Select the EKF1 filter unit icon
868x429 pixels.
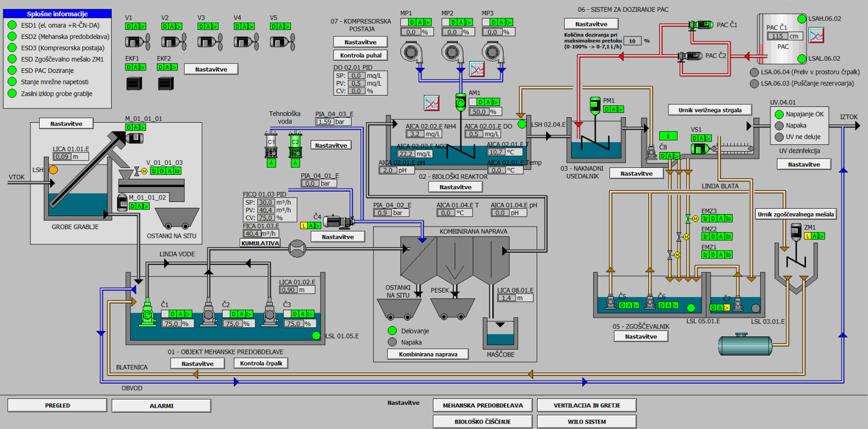134,83
